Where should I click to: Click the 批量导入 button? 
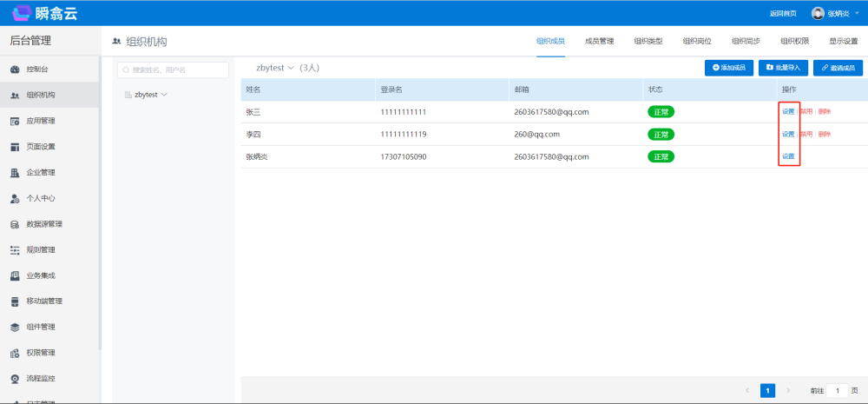coord(783,68)
